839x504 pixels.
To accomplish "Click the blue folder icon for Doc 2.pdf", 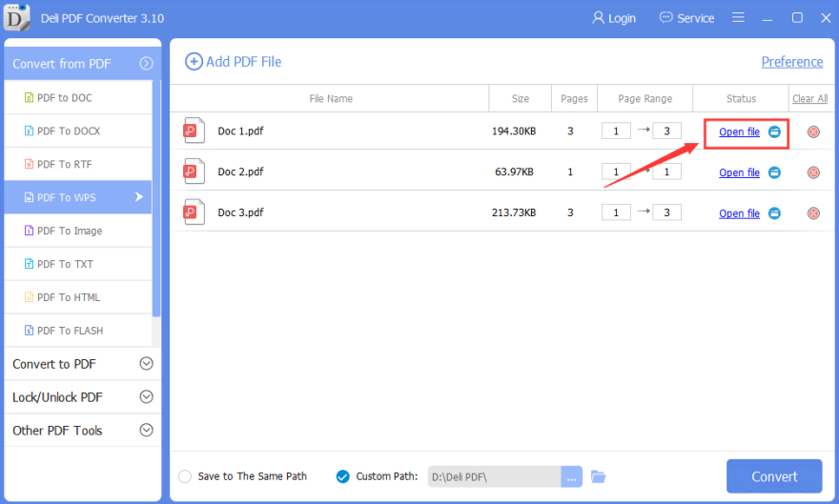I will tap(774, 172).
